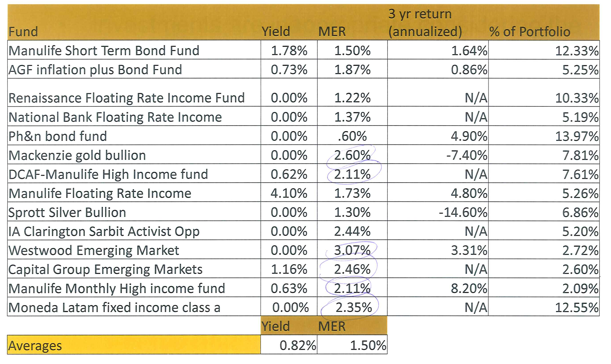The image size is (611, 364).
Task: Select the 13.97% Ph&n portfolio cell
Action: click(x=544, y=136)
